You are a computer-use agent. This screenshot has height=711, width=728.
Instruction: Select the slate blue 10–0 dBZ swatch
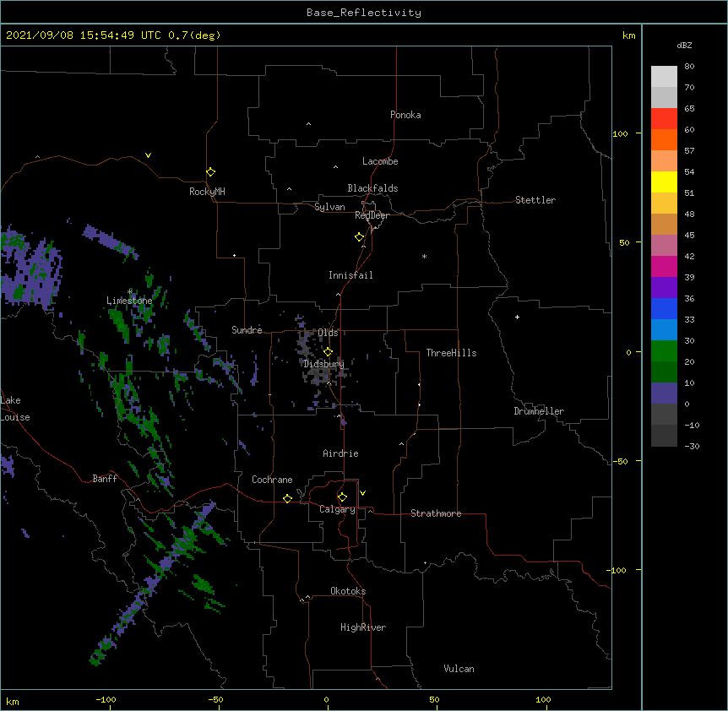pyautogui.click(x=664, y=393)
